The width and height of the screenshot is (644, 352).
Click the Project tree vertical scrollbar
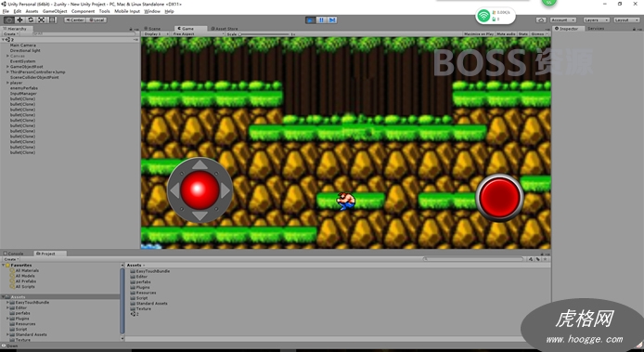pyautogui.click(x=122, y=300)
